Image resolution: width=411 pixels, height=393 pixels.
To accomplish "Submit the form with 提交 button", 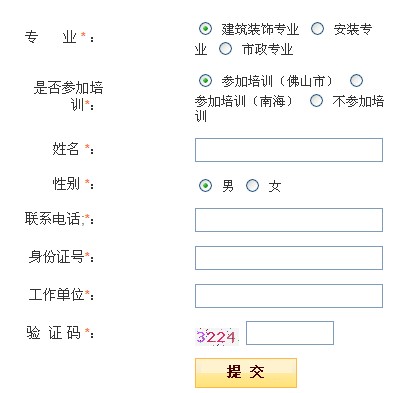I will point(246,373).
